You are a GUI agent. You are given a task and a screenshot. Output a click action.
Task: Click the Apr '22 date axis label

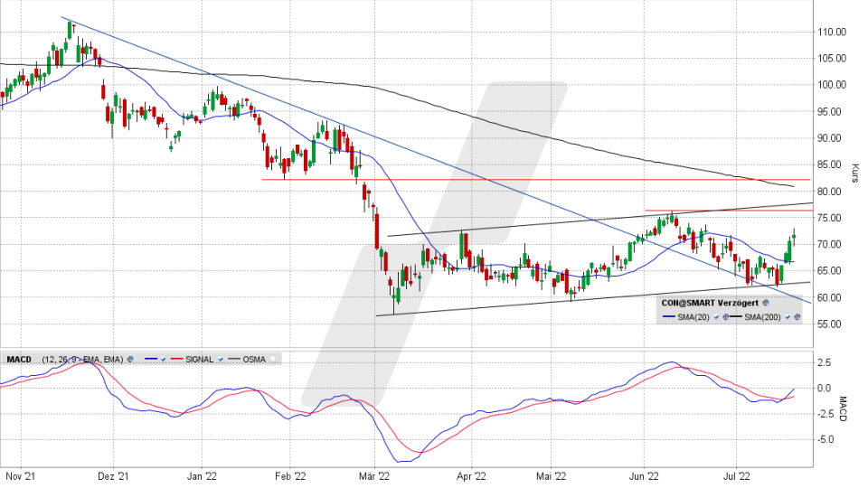[472, 476]
